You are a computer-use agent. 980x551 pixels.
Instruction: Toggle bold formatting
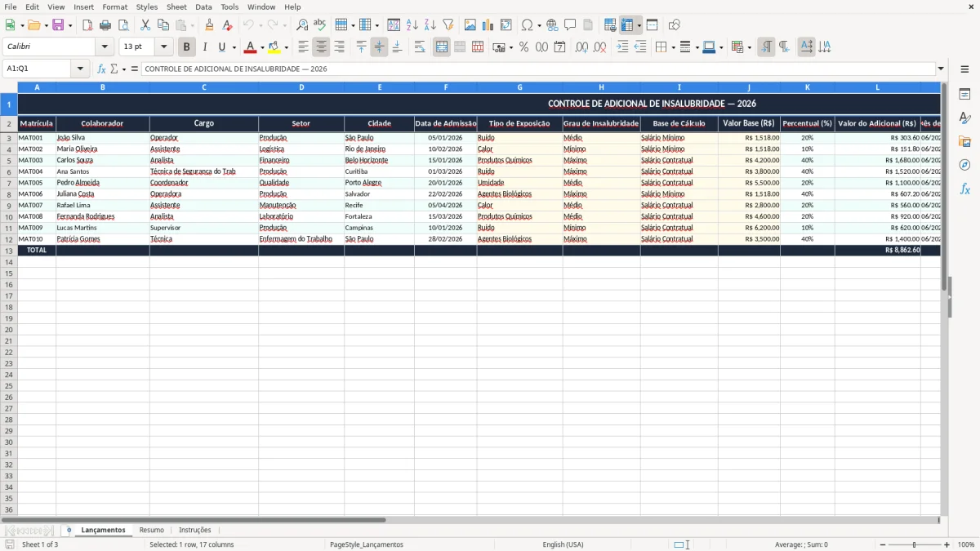point(187,47)
